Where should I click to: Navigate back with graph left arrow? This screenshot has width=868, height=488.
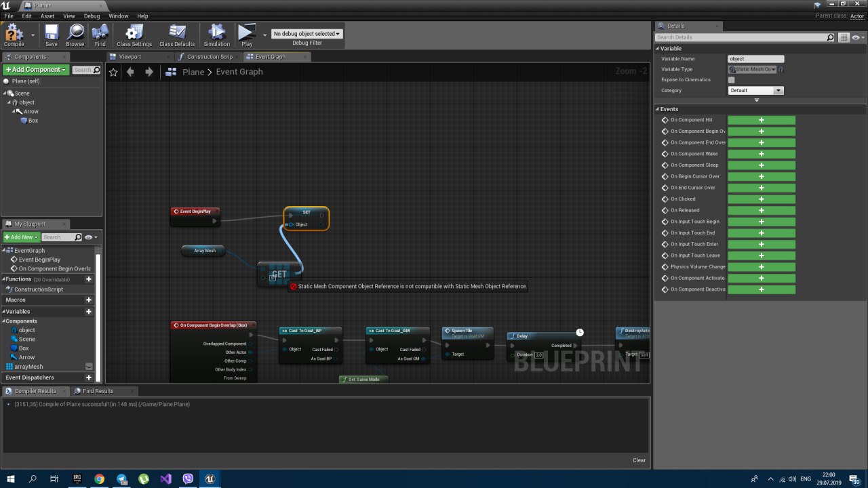tap(130, 72)
